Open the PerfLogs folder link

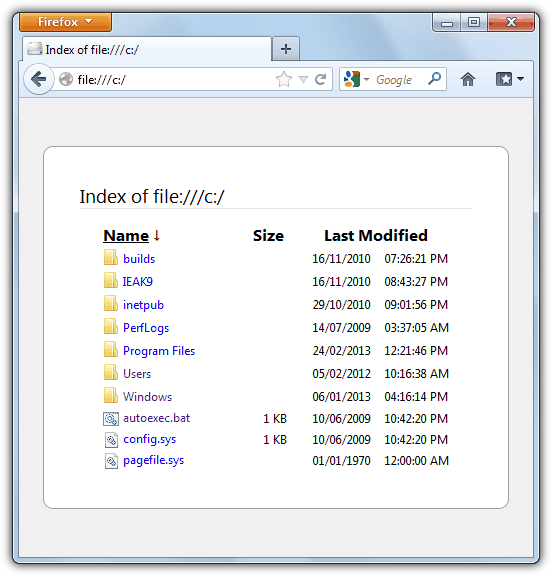[x=146, y=328]
